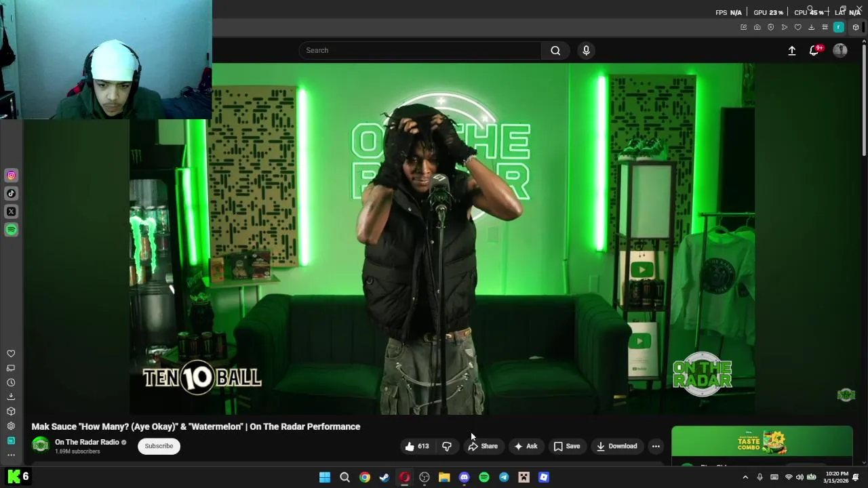Image resolution: width=868 pixels, height=488 pixels.
Task: Open Roblox from the taskbar
Action: point(544,477)
